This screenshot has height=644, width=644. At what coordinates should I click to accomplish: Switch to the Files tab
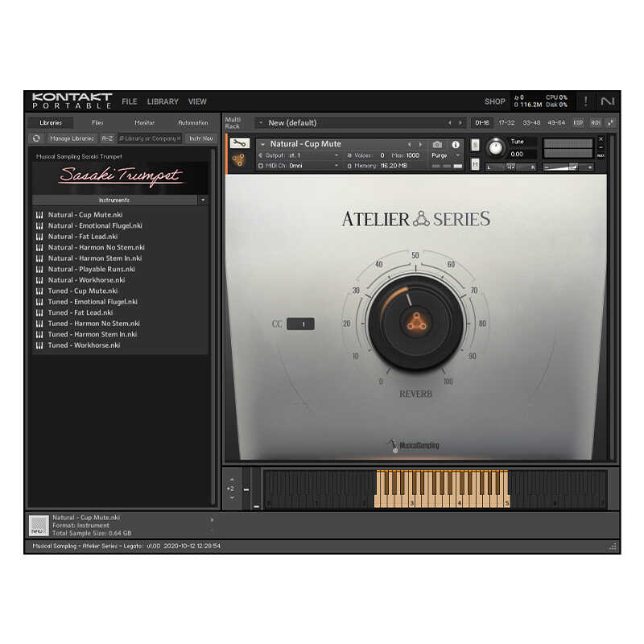point(97,123)
